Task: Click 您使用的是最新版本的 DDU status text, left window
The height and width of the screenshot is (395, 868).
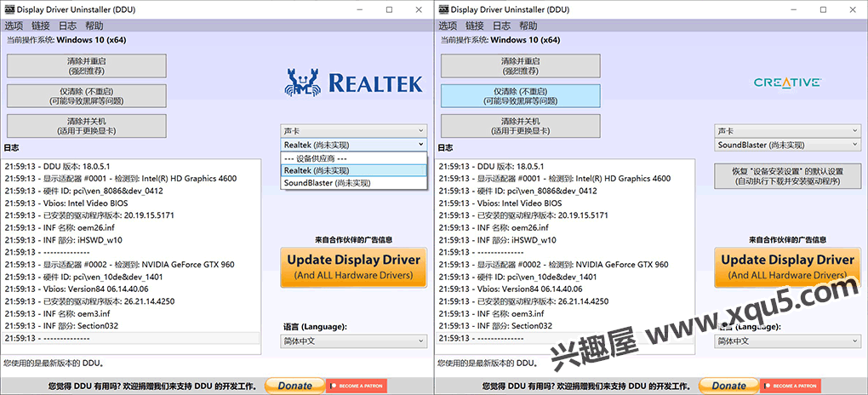Action: tap(54, 364)
